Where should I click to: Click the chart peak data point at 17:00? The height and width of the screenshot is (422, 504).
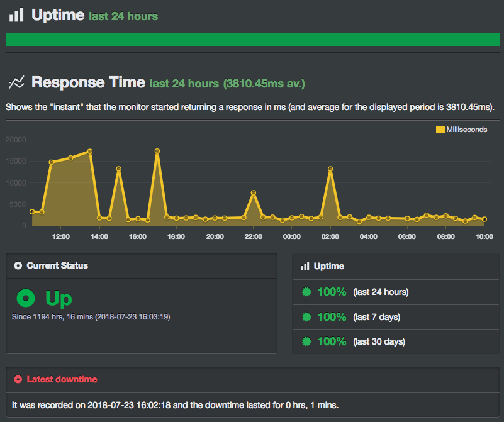point(157,151)
